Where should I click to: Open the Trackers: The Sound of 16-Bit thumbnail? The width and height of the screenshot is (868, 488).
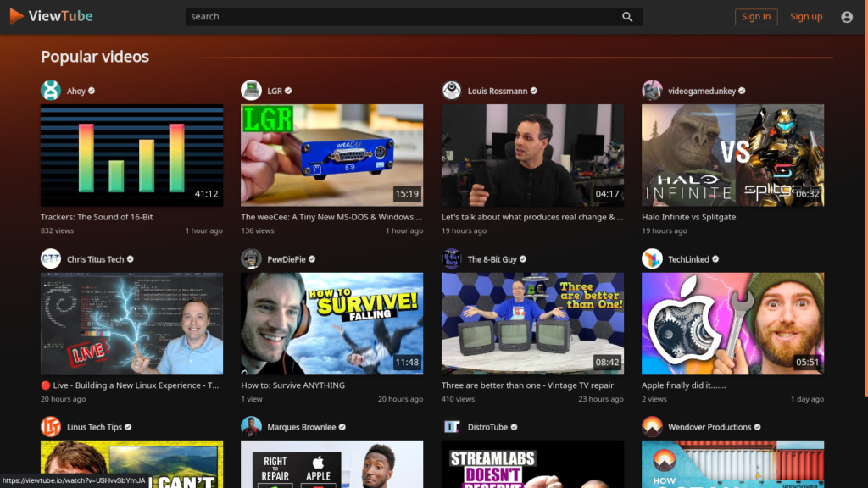click(x=131, y=155)
